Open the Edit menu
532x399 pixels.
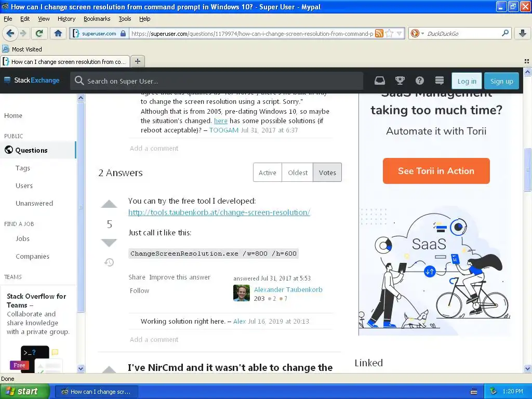pyautogui.click(x=25, y=19)
